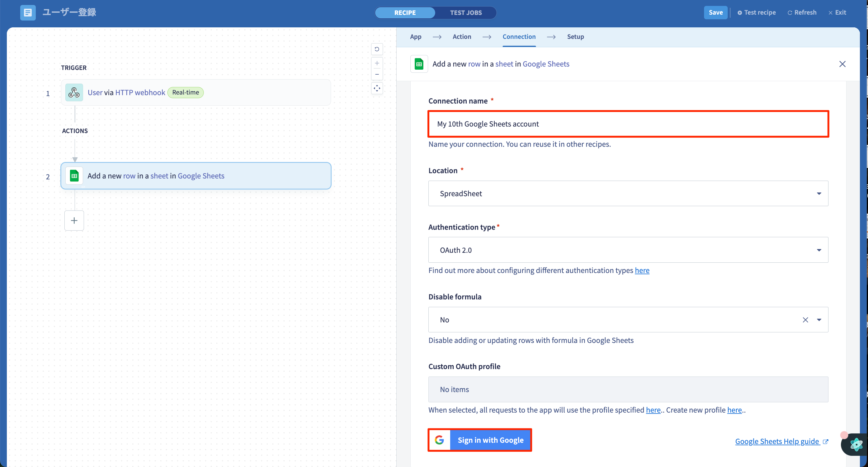Click 'Google Sheets' link in step 2
The image size is (868, 467).
tap(201, 176)
